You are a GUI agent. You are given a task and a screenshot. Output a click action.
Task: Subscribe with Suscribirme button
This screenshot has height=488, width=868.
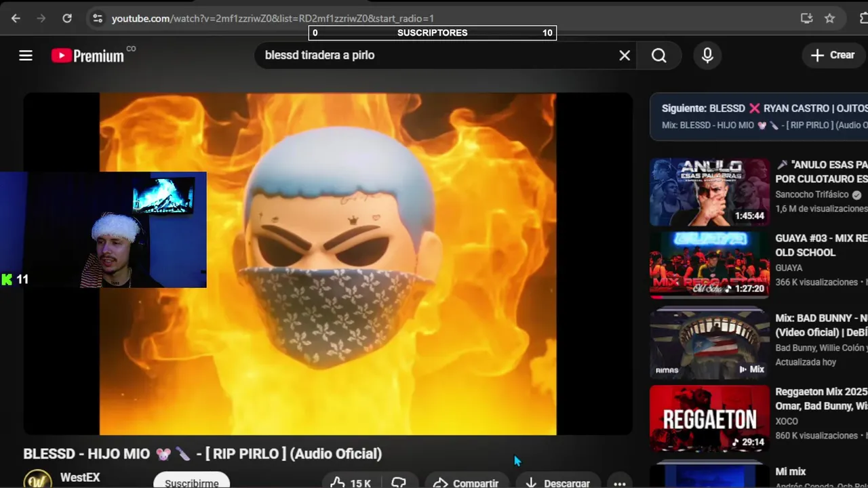(x=191, y=482)
